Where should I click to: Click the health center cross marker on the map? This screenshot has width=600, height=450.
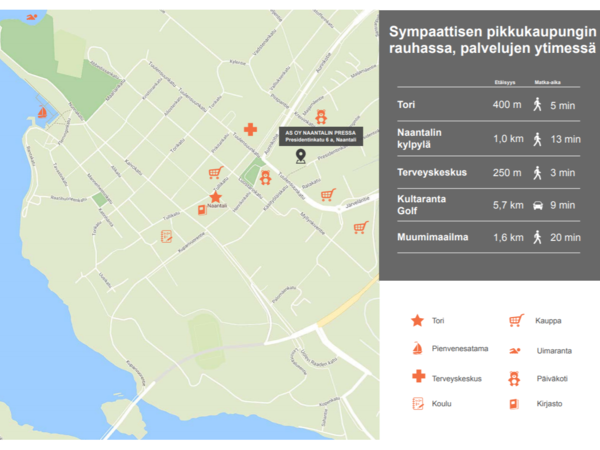pos(250,130)
